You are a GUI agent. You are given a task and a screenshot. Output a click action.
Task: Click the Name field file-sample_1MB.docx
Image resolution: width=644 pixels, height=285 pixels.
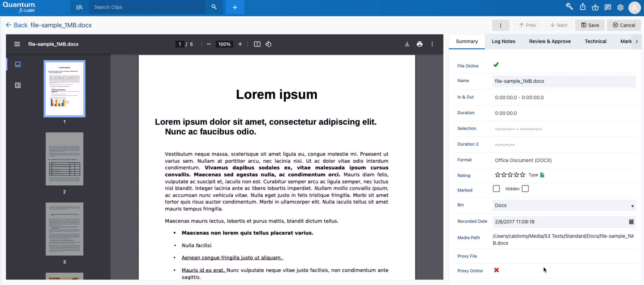coord(564,81)
